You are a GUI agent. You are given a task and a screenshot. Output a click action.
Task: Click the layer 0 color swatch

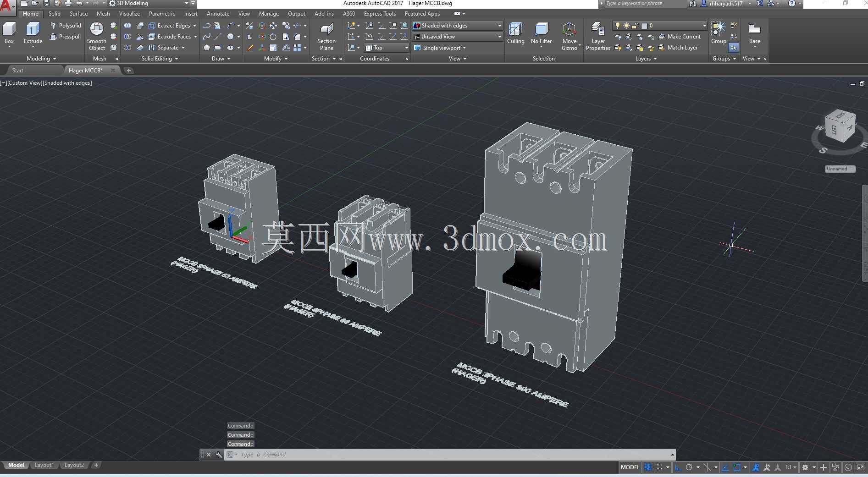point(644,26)
